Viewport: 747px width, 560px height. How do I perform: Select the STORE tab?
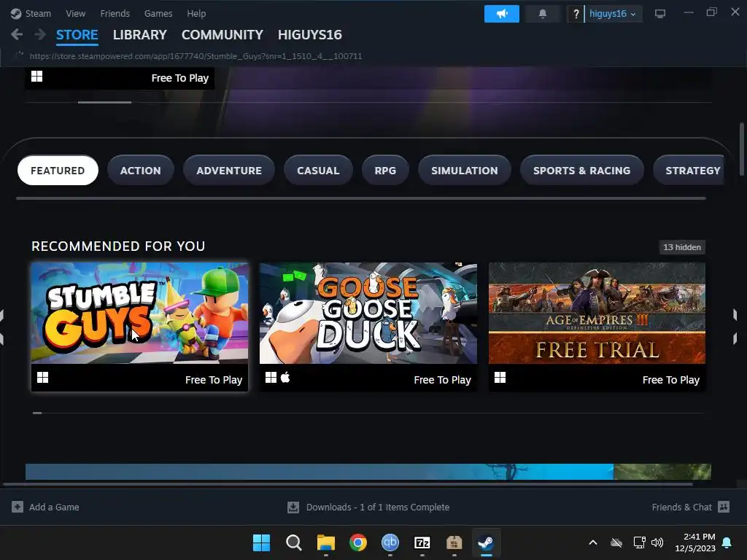point(77,35)
